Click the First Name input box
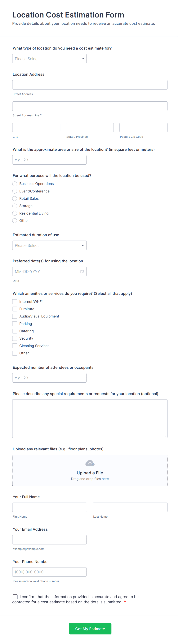The height and width of the screenshot is (644, 178). tap(50, 507)
